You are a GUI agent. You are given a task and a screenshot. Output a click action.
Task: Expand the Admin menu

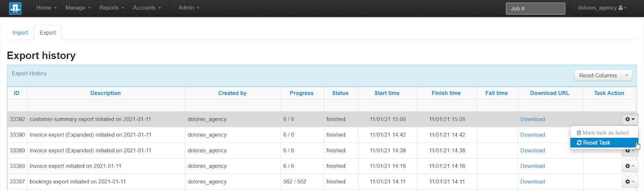[x=189, y=8]
